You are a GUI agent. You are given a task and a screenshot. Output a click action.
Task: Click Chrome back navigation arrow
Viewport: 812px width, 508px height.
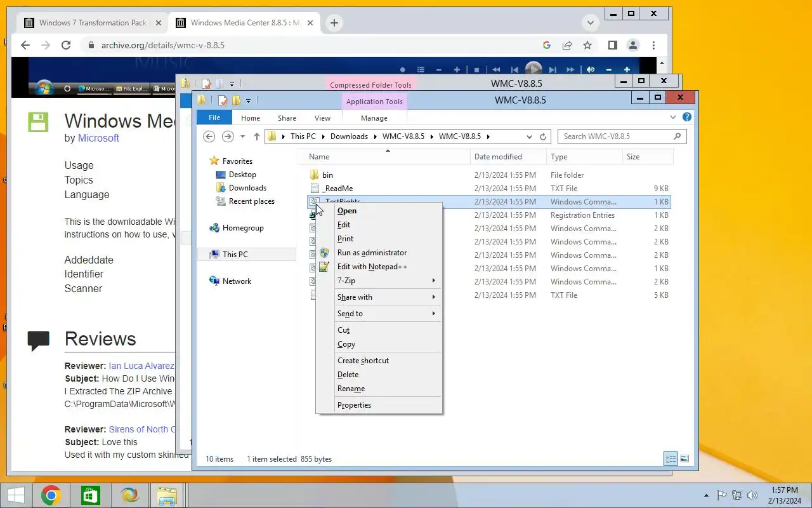pyautogui.click(x=25, y=45)
